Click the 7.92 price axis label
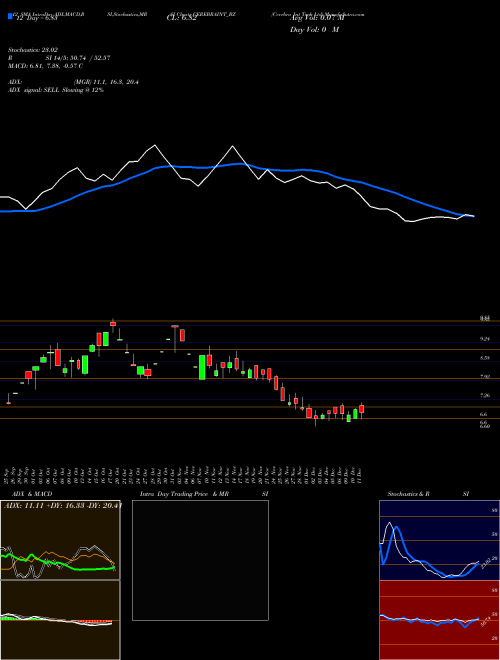Screen dimensions: 500x660 tap(485, 377)
